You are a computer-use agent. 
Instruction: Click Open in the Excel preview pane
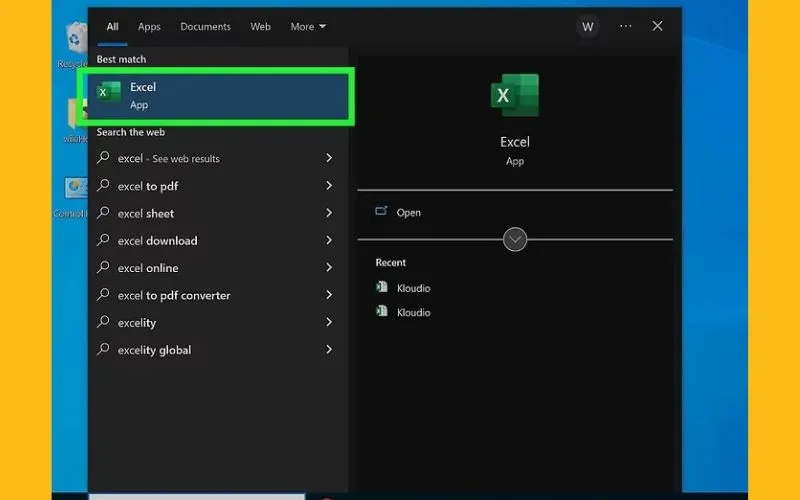point(398,212)
